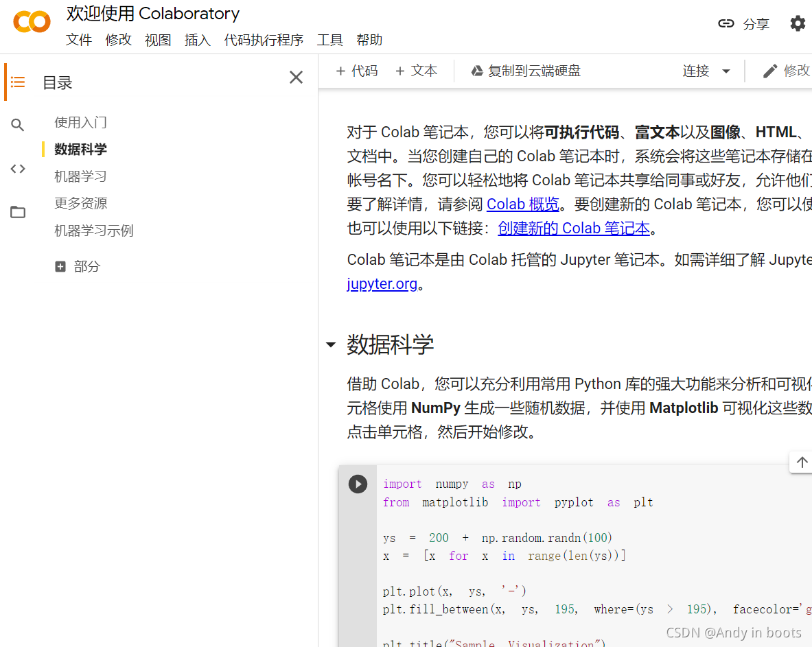Screen dimensions: 812x647
Task: Open the 文件 menu
Action: (x=79, y=40)
